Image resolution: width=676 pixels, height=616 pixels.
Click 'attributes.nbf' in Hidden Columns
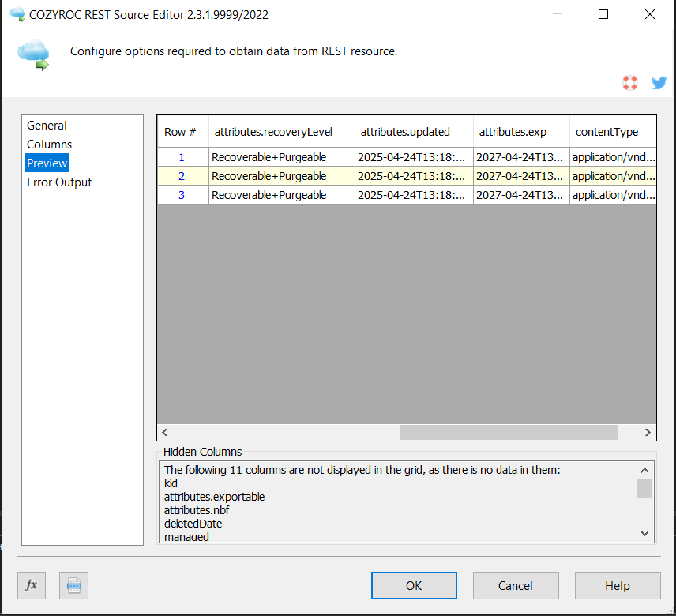click(x=197, y=510)
